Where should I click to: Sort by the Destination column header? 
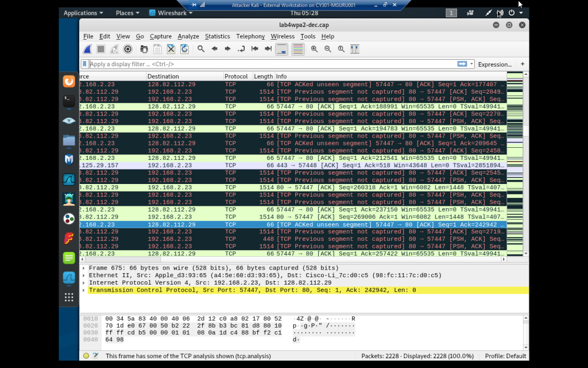(185, 76)
